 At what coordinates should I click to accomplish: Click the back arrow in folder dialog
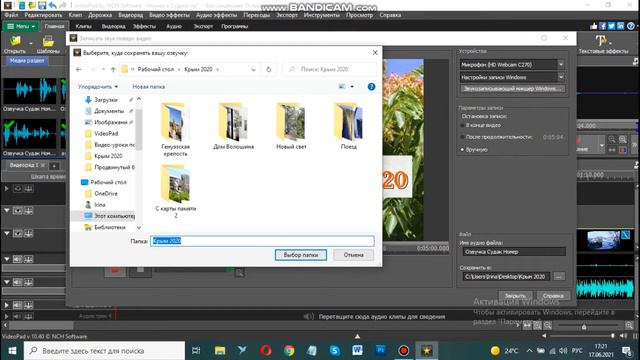click(x=79, y=69)
